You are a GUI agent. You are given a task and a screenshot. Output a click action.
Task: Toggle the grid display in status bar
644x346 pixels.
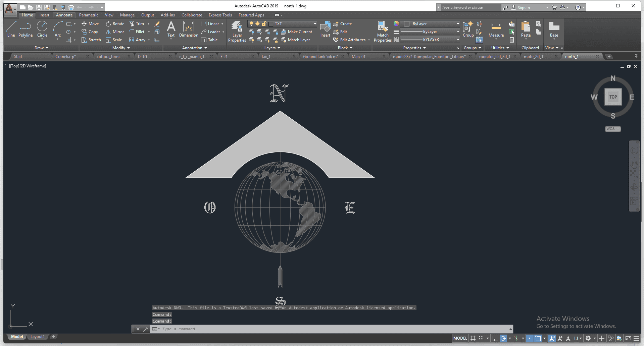[473, 338]
